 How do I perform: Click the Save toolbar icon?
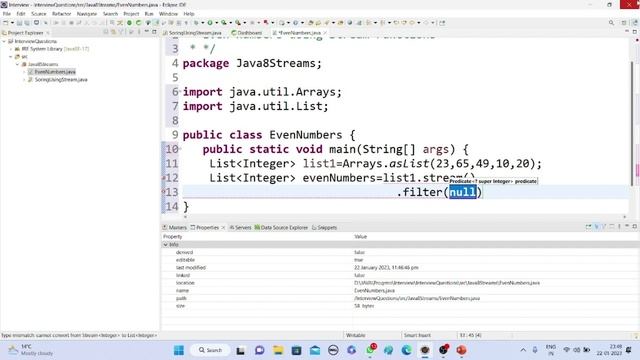(19, 23)
